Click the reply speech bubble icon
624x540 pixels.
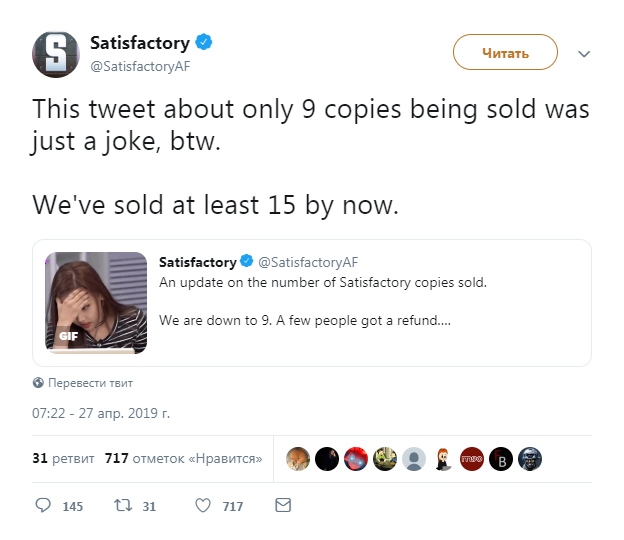[43, 506]
